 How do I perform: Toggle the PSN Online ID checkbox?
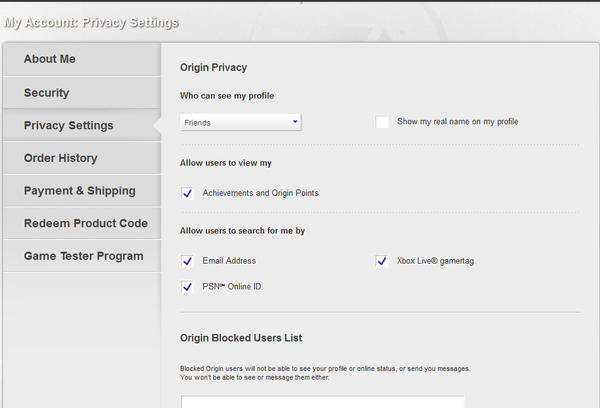tap(187, 287)
